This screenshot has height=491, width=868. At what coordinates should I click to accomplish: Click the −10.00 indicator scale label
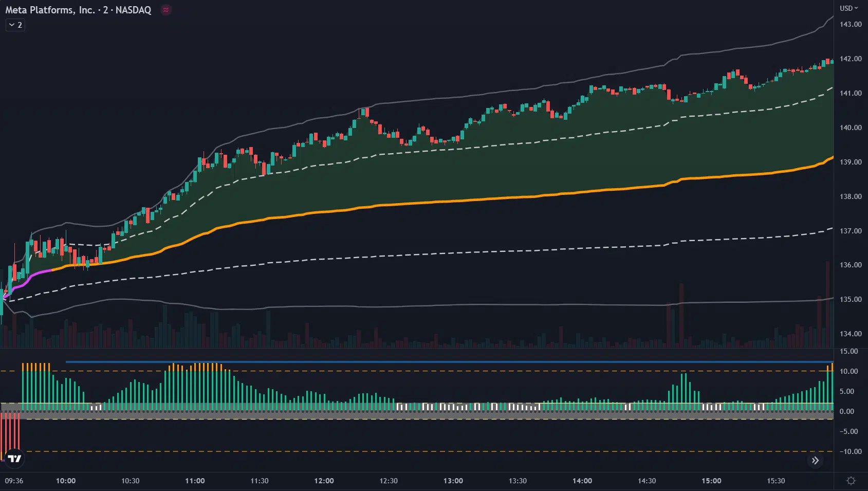pyautogui.click(x=850, y=451)
